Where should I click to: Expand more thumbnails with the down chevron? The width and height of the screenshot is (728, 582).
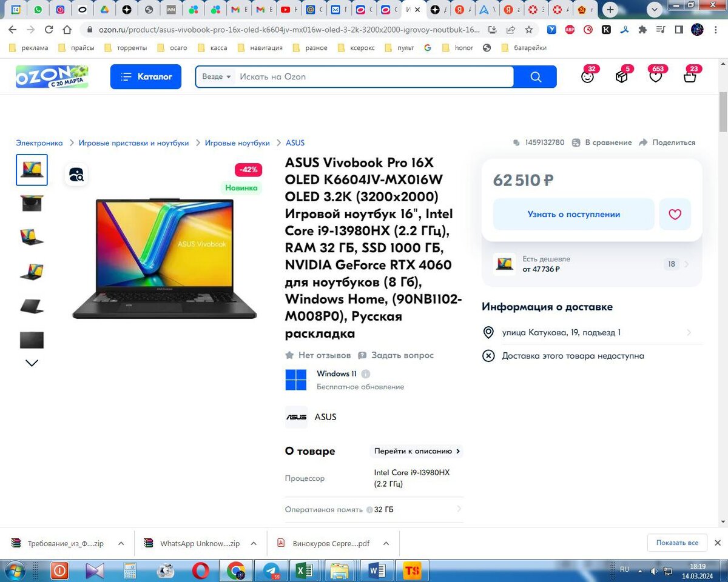[32, 363]
